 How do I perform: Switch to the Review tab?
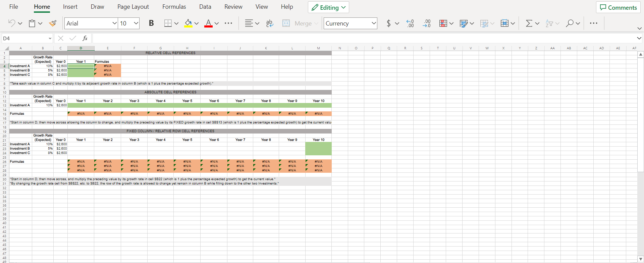233,7
